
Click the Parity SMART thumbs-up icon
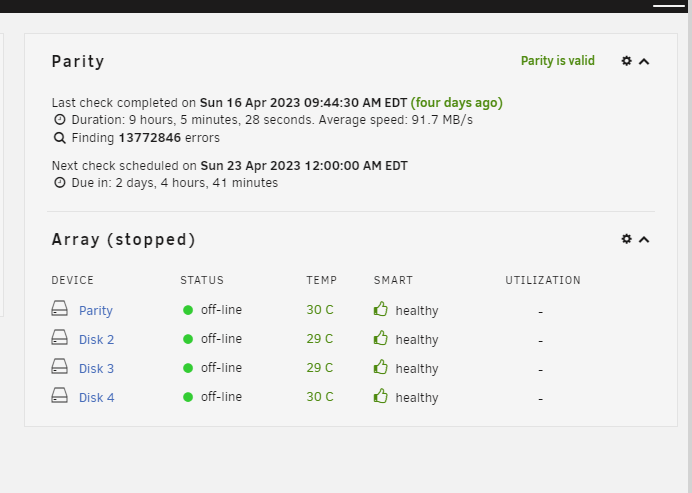[x=380, y=309]
